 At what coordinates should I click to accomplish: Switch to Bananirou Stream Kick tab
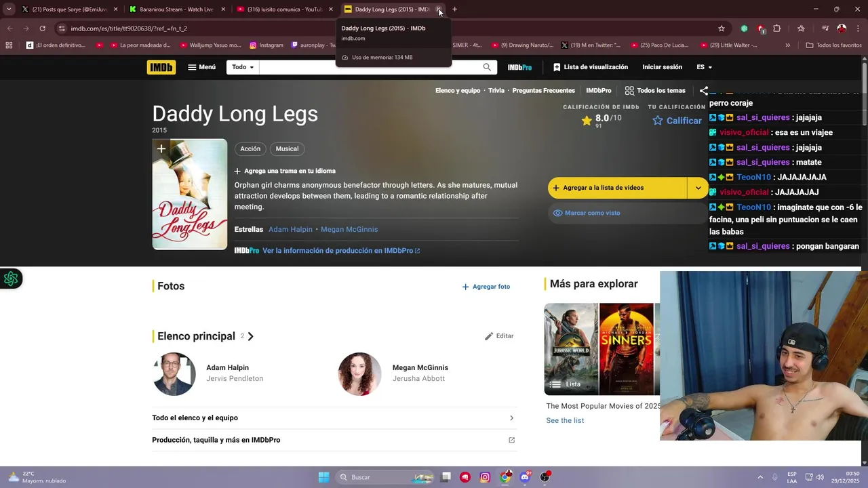coord(178,9)
